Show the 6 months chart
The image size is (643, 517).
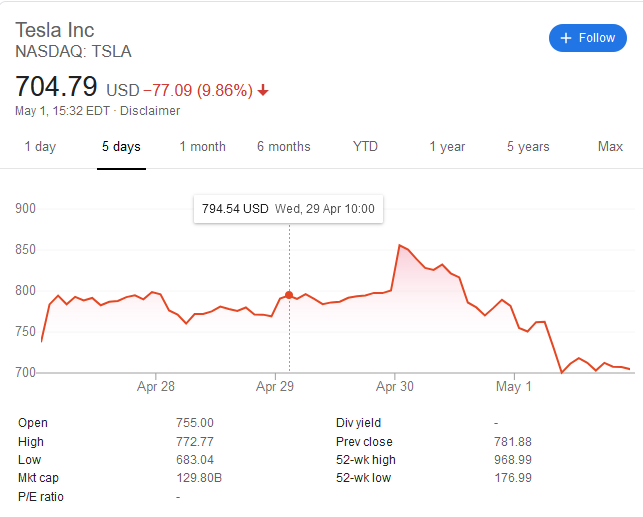point(284,146)
